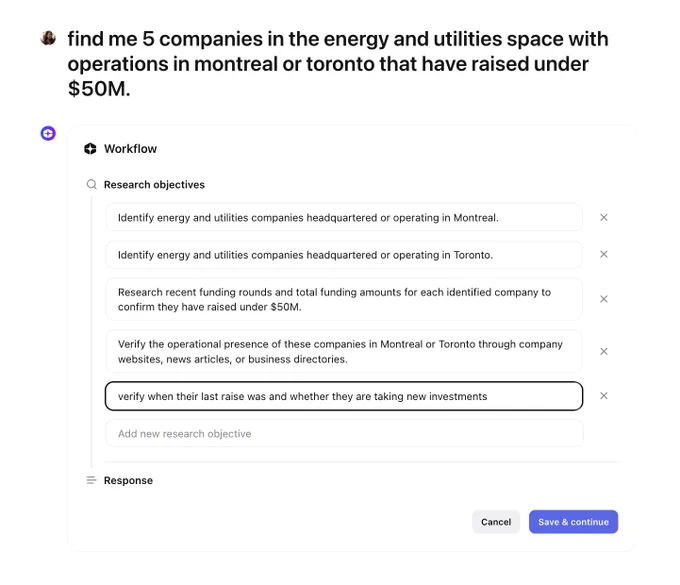Edit the Montreal headquartered objective text

pos(344,217)
